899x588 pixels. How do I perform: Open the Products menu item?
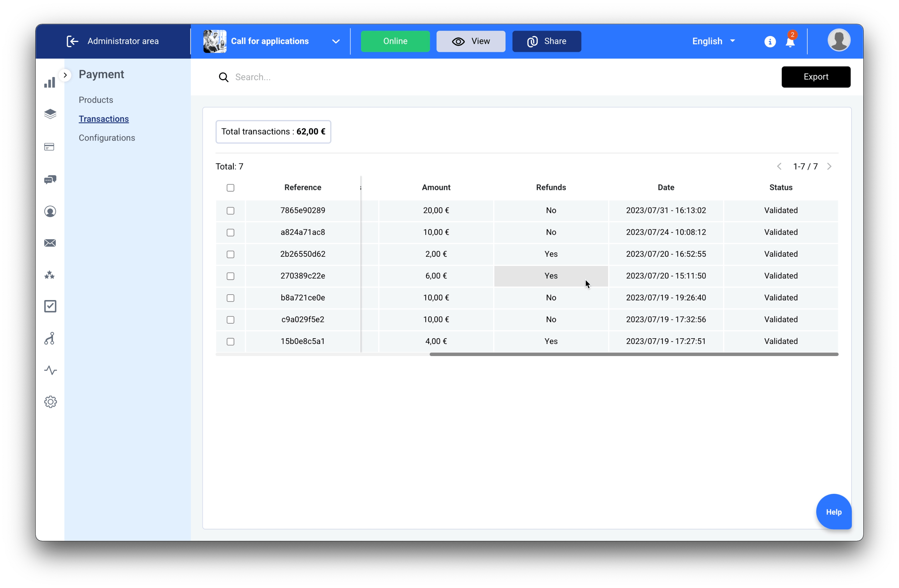(x=96, y=100)
